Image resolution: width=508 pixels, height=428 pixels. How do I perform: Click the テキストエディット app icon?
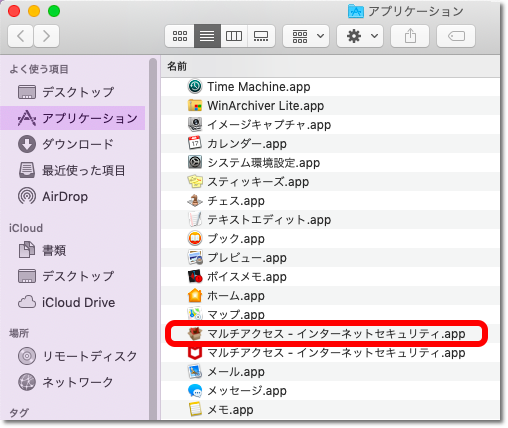pyautogui.click(x=195, y=220)
